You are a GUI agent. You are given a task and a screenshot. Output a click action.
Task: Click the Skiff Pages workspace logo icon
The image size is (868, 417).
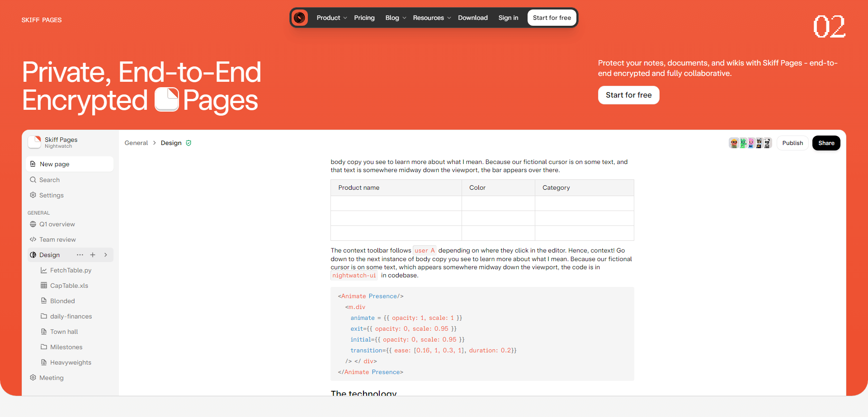pos(34,142)
